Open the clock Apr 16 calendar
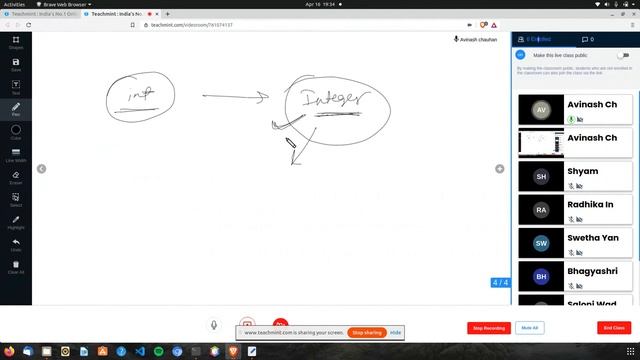The width and height of the screenshot is (640, 360). point(320,4)
